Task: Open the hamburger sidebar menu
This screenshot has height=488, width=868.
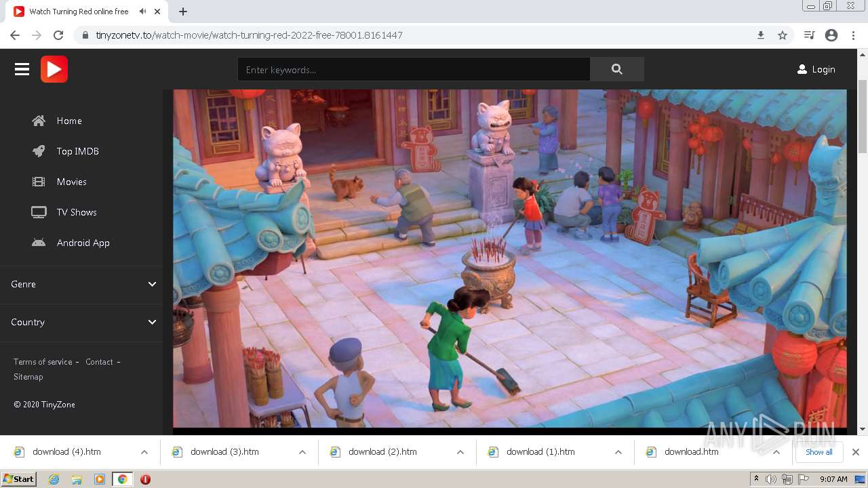Action: tap(22, 69)
